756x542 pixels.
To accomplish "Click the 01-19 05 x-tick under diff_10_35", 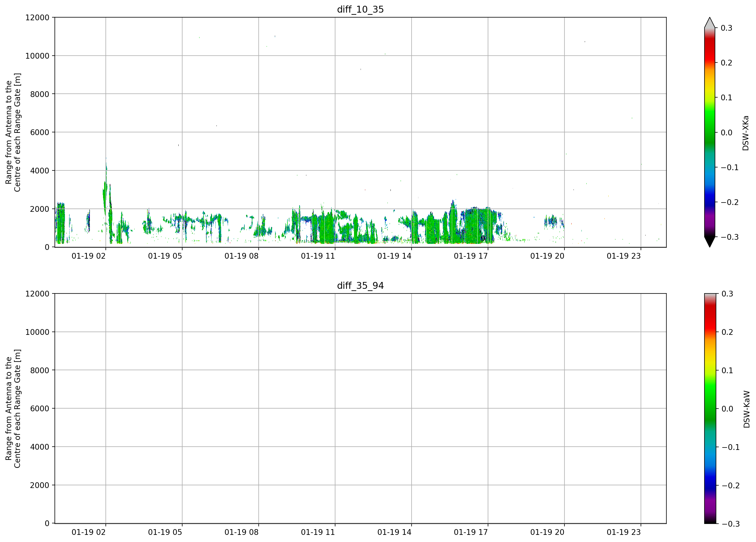I will [165, 256].
